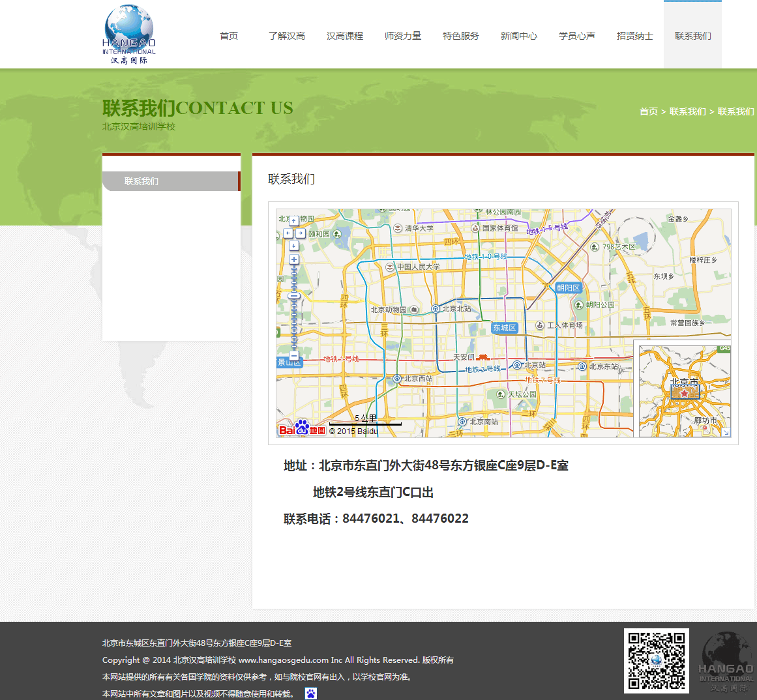Click the 北京南站 train station icon

coord(462,422)
